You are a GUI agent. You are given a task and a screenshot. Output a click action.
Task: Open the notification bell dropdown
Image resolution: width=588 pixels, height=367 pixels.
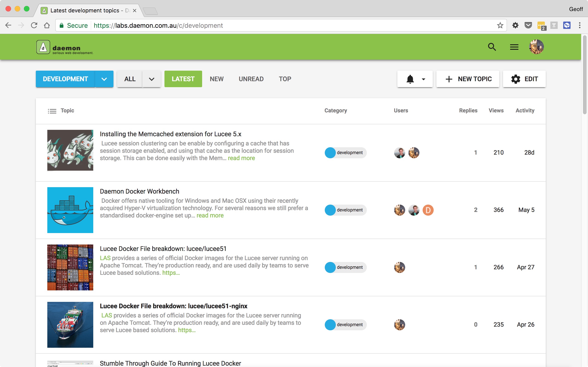click(x=415, y=79)
